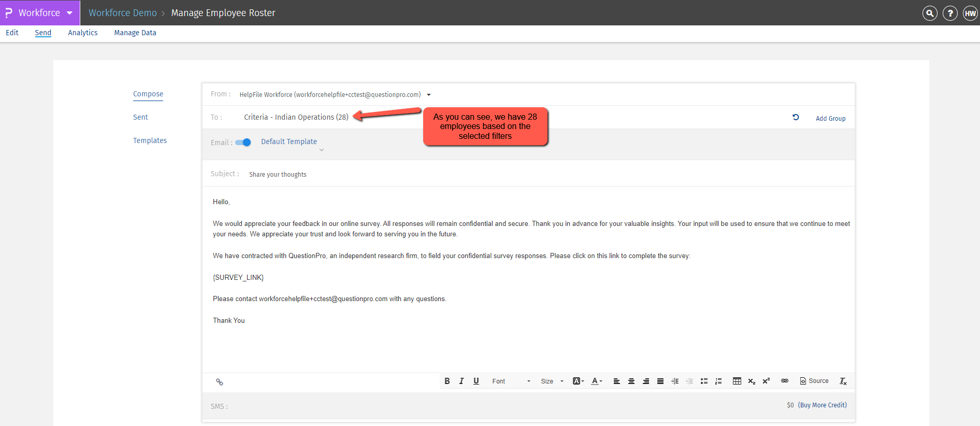Viewport: 980px width, 426px height.
Task: Open the Font dropdown
Action: [511, 381]
